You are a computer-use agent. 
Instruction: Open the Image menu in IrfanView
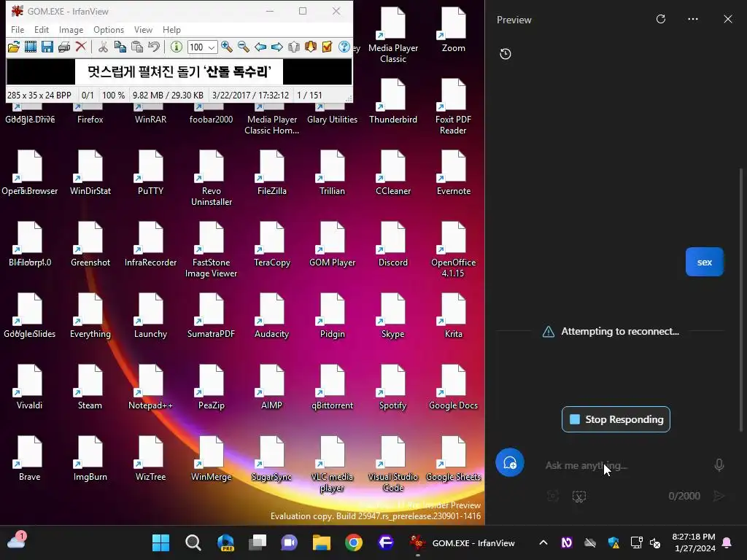(71, 29)
